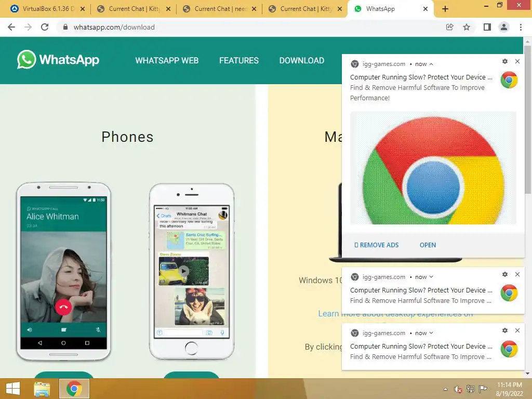
Task: Open WHATSAPP WEB in the site menu
Action: coord(167,60)
